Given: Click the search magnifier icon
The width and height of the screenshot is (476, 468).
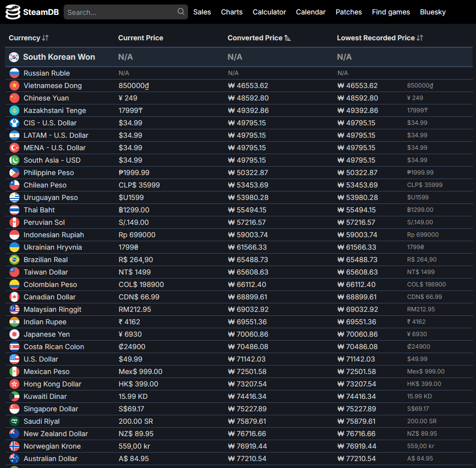Looking at the screenshot, I should [181, 12].
